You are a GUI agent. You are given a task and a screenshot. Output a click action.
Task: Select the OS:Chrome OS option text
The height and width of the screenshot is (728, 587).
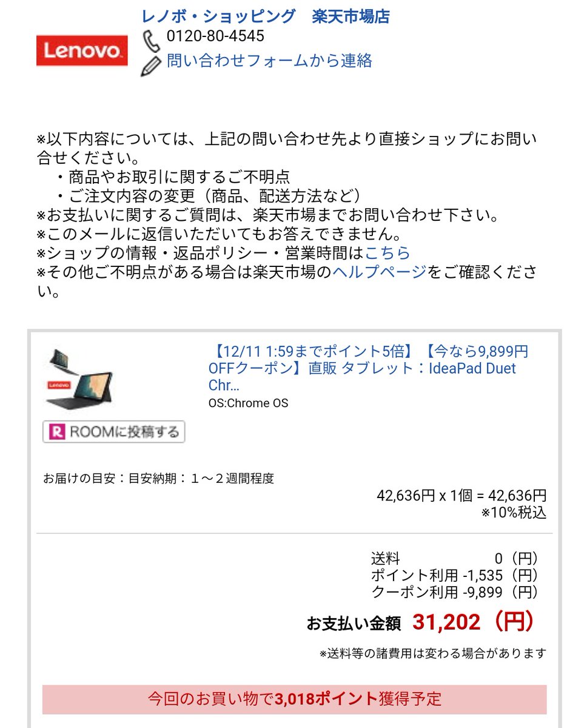tap(248, 403)
